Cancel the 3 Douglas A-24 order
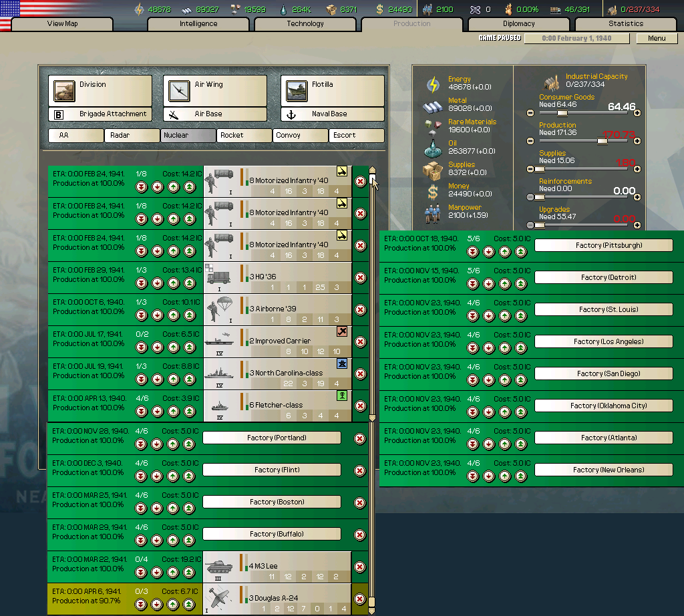Viewport: 684px width, 616px height. (x=360, y=599)
